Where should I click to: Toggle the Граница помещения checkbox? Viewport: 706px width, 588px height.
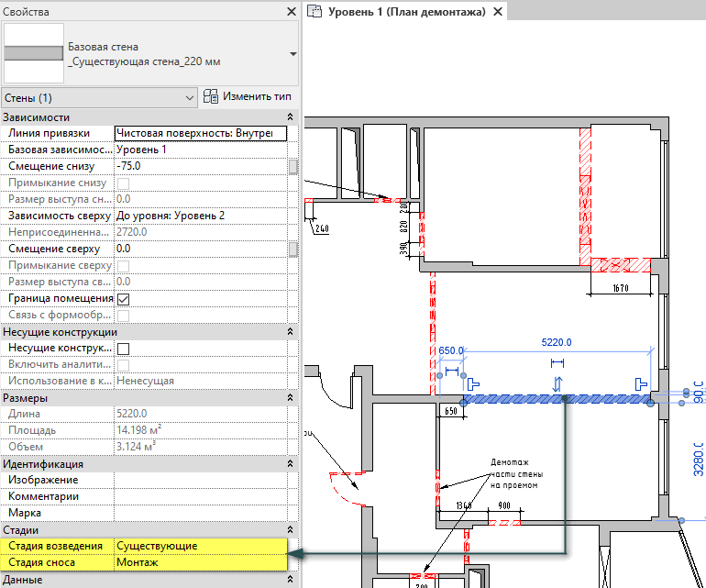(123, 299)
